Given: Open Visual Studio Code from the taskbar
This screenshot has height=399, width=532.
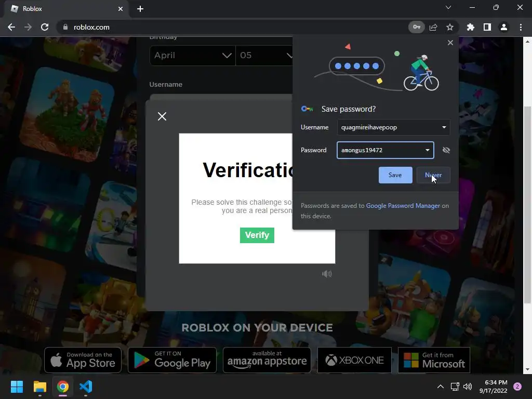Looking at the screenshot, I should (86, 387).
